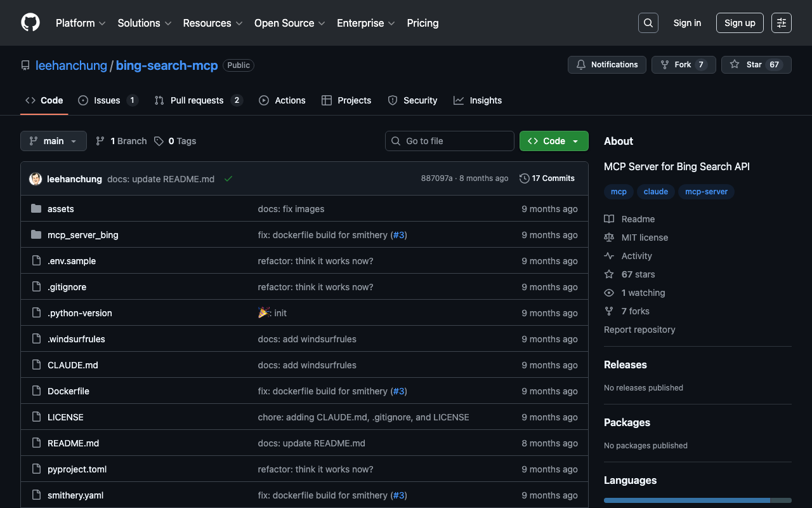812x508 pixels.
Task: Click the Notifications bell button
Action: point(607,65)
